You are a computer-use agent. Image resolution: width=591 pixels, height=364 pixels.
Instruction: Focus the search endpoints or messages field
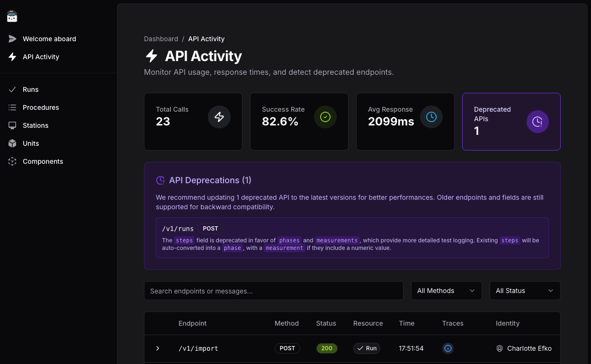tap(274, 291)
